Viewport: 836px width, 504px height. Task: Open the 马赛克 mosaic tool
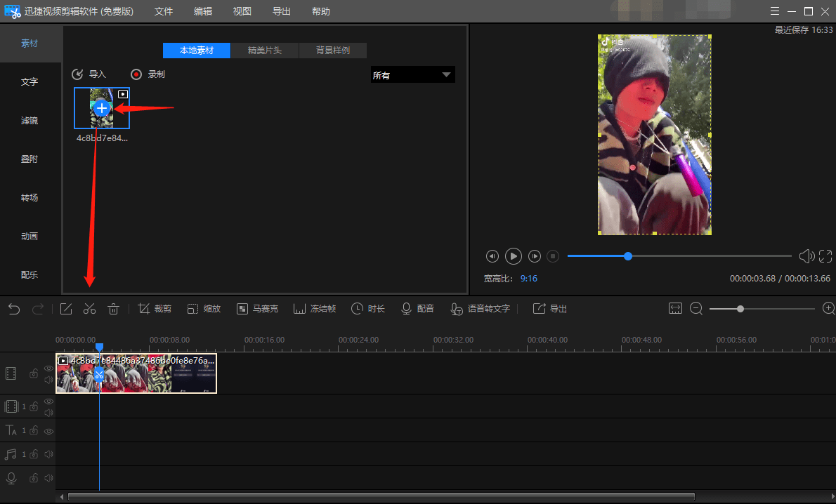pos(258,308)
